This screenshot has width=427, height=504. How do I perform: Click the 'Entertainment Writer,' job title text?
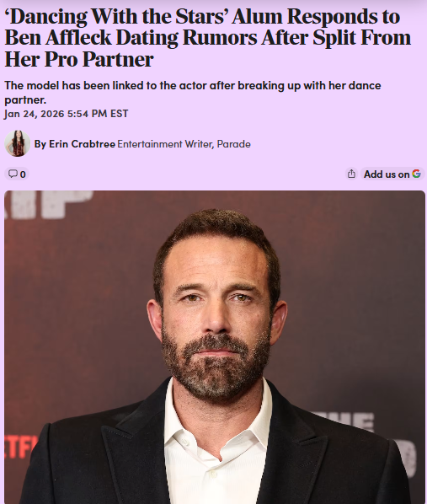(x=165, y=144)
